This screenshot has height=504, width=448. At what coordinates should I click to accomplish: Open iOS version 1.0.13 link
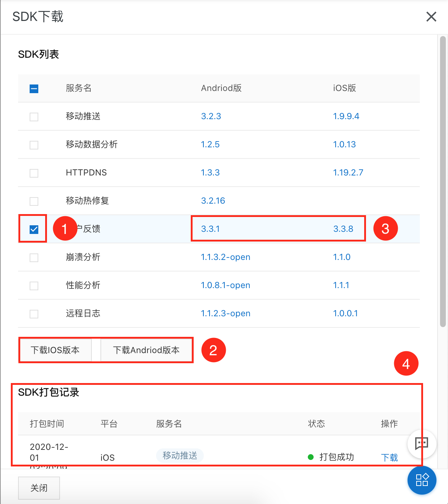coord(344,144)
